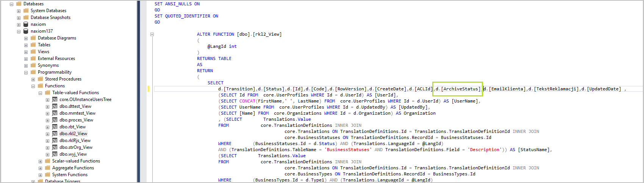Click the Tables folder icon
The width and height of the screenshot is (644, 183).
(33, 45)
